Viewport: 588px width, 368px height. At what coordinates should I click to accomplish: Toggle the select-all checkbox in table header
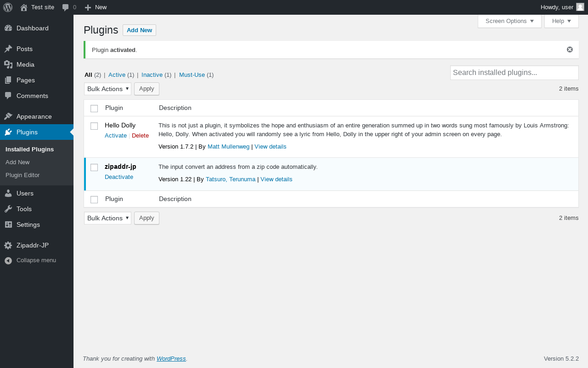tap(94, 109)
